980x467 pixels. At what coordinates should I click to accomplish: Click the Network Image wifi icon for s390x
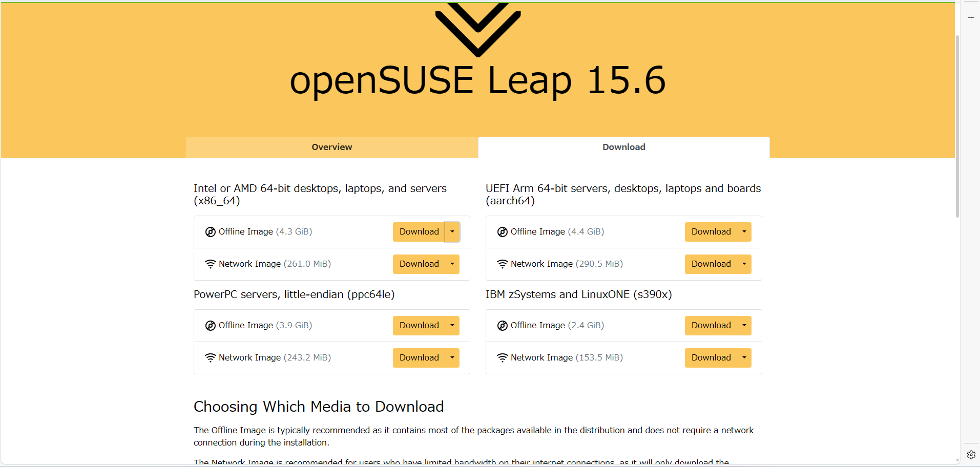[x=502, y=357]
